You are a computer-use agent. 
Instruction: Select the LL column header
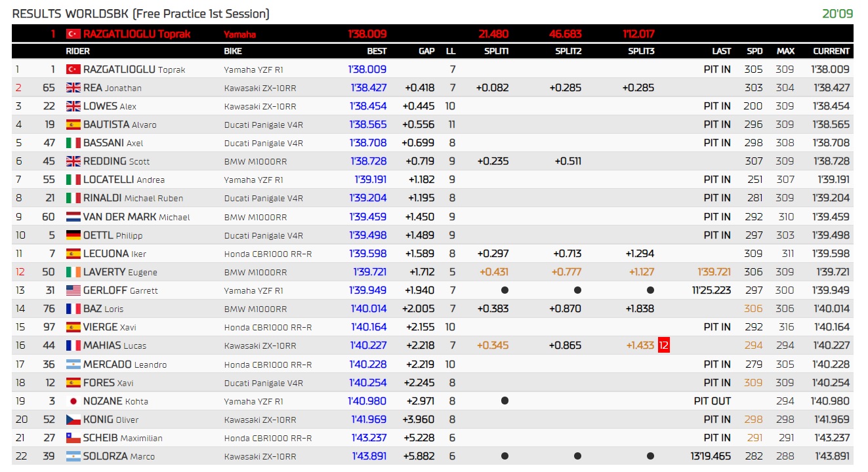coord(451,51)
